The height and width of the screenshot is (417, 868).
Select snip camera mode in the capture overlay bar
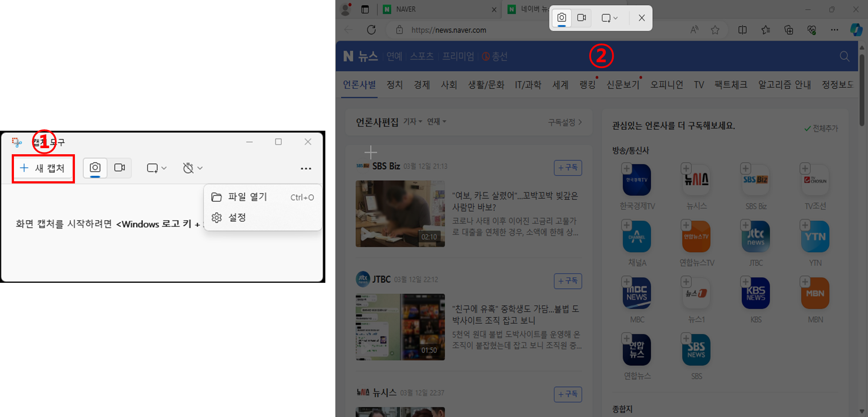[x=562, y=18]
